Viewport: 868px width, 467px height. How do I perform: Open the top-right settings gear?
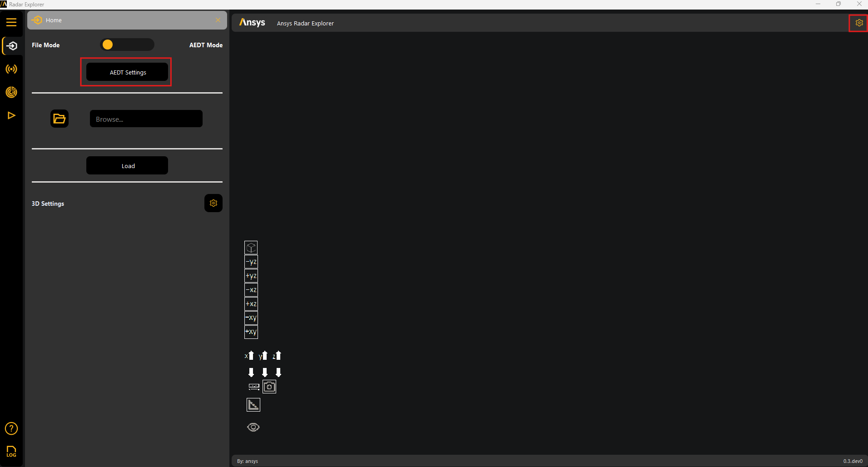pos(859,23)
